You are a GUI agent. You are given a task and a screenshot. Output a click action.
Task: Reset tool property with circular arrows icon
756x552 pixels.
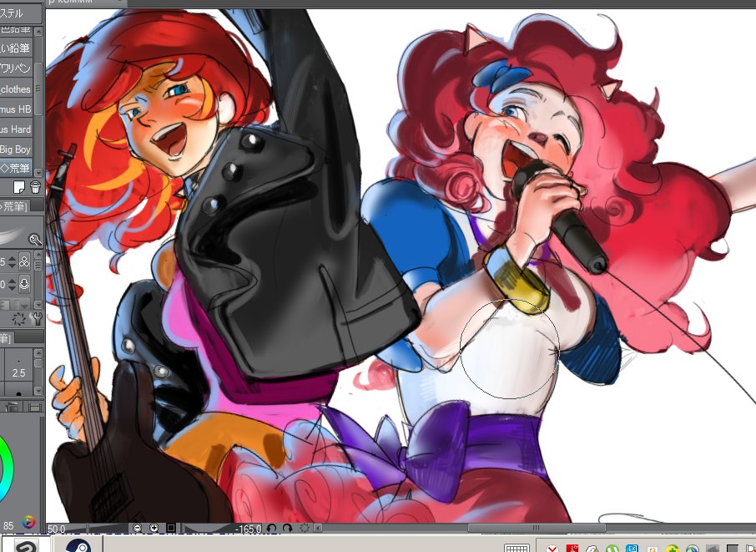(x=19, y=318)
